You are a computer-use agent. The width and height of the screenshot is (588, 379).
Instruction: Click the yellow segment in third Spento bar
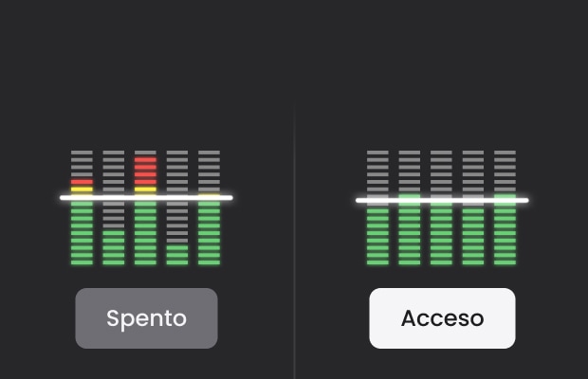(x=145, y=189)
